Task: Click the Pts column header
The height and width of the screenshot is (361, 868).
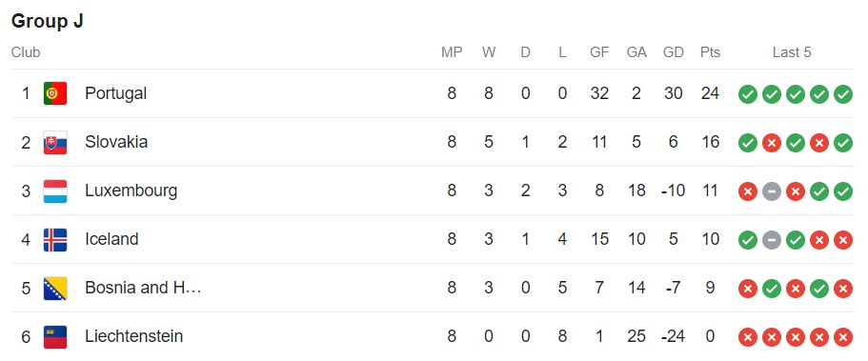Action: 710,52
